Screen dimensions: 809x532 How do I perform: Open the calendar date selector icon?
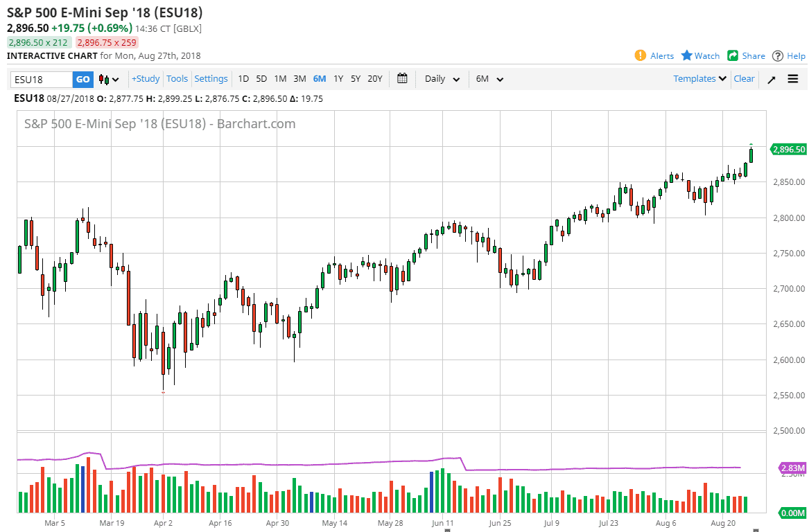(402, 78)
